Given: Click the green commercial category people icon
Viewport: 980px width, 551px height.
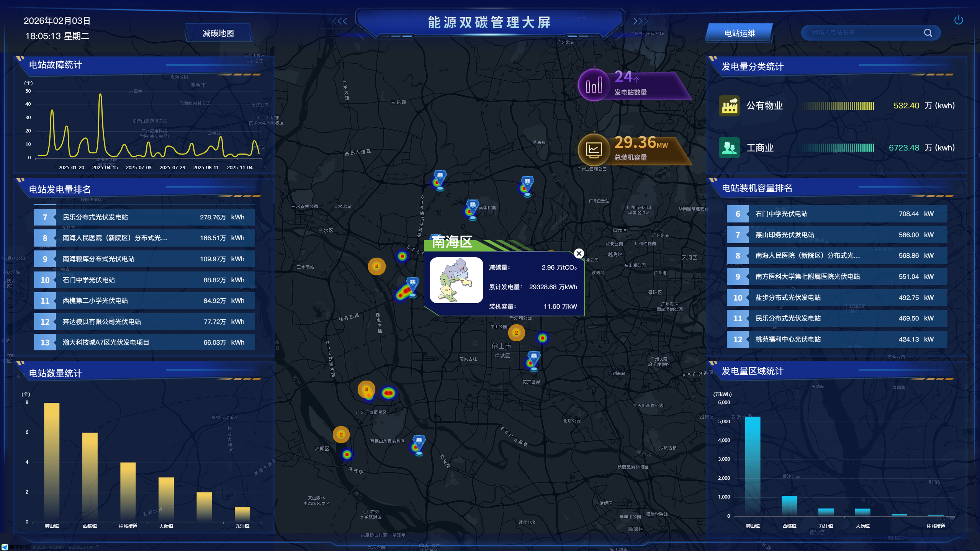Looking at the screenshot, I should click(729, 148).
